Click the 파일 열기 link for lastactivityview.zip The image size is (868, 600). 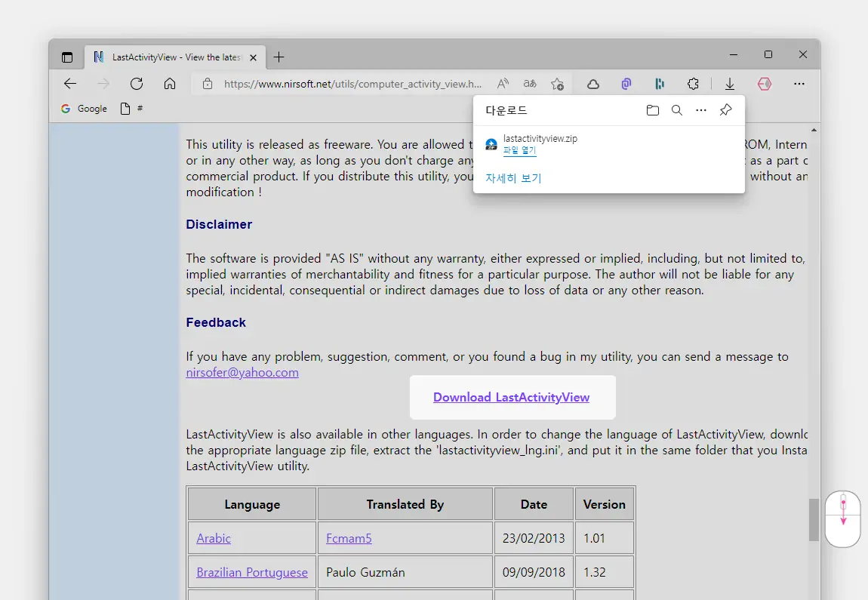tap(519, 150)
